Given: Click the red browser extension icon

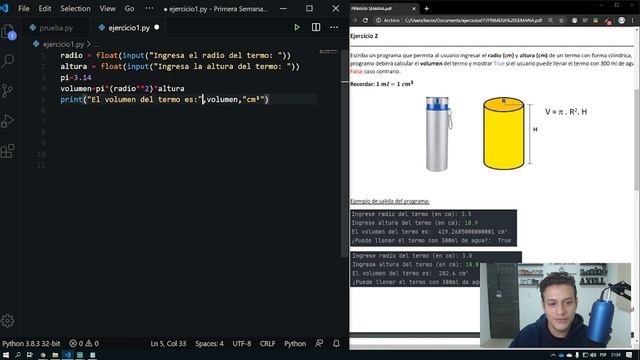Looking at the screenshot, I should coord(608,20).
